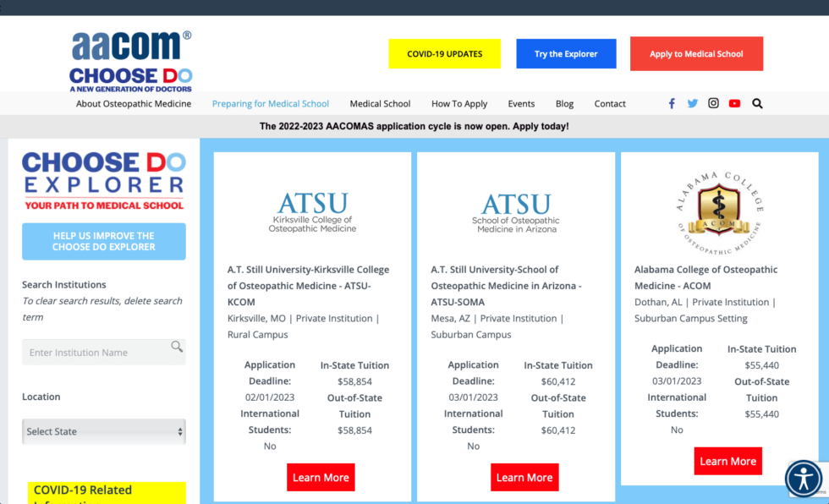Click Apply to Medical School
Image resolution: width=829 pixels, height=504 pixels.
(696, 53)
